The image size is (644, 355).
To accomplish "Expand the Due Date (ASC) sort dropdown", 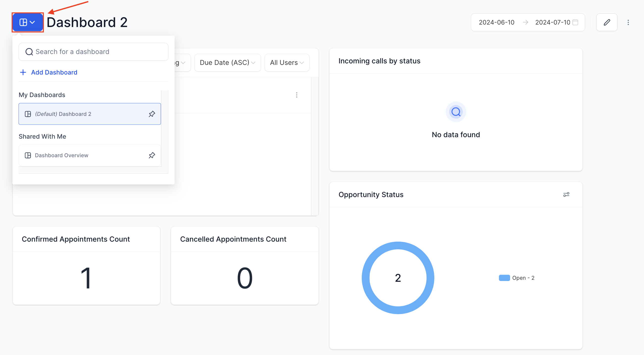I will point(228,62).
